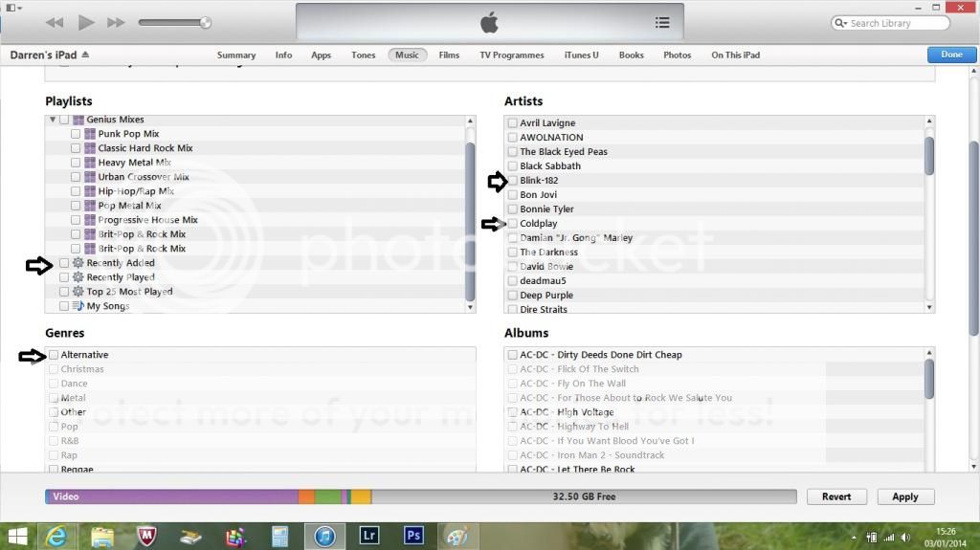Click the Artists list scrollbar thumb

[x=929, y=156]
